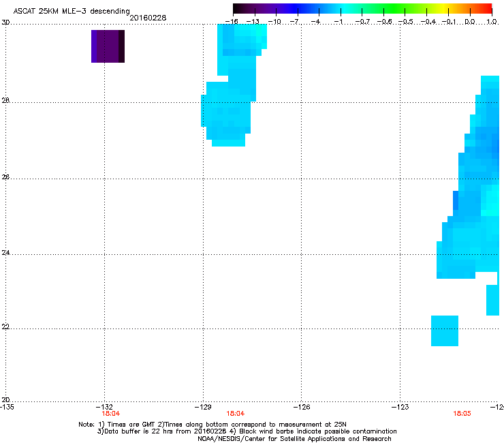Click the dark purple data block near -132
Screen dimensions: 504x443
pyautogui.click(x=108, y=46)
